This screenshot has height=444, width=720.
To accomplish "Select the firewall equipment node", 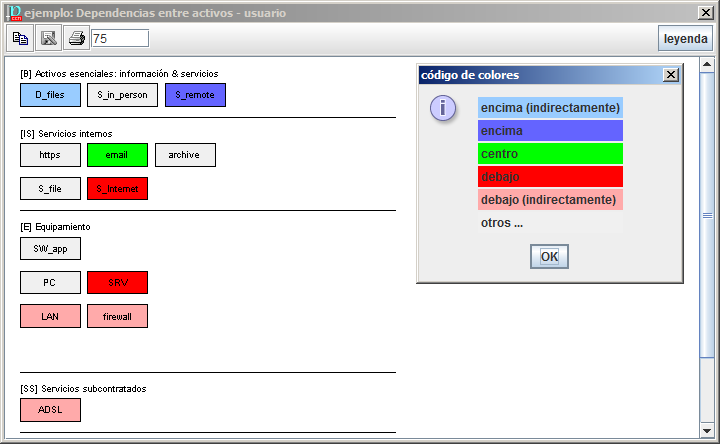I will click(x=117, y=316).
